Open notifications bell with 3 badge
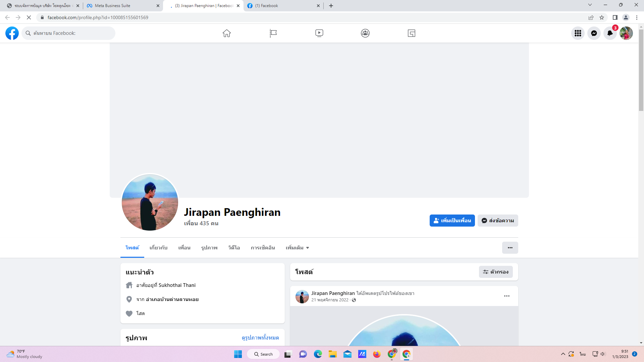This screenshot has width=644, height=362. pyautogui.click(x=610, y=33)
